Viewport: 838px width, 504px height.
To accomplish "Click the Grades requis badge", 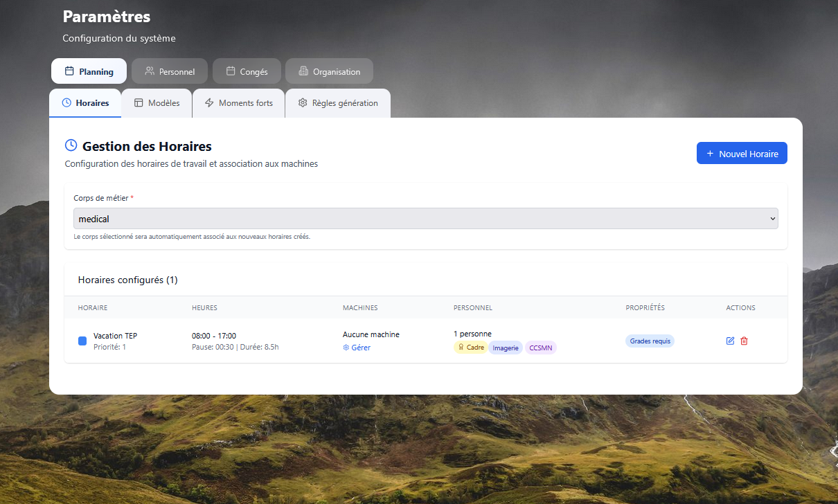I will 650,341.
